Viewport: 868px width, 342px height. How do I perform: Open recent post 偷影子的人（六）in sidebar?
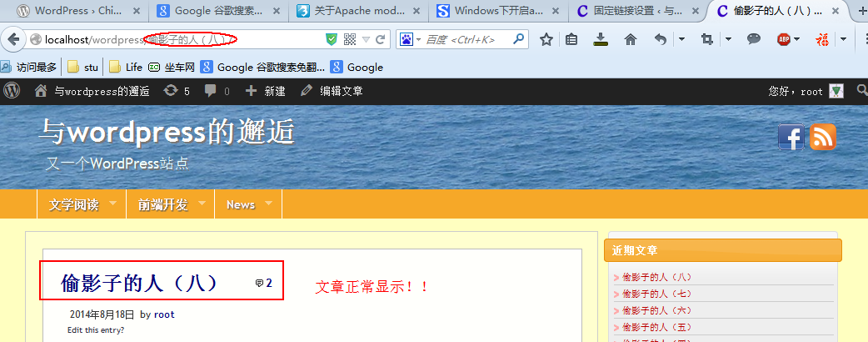(x=657, y=309)
